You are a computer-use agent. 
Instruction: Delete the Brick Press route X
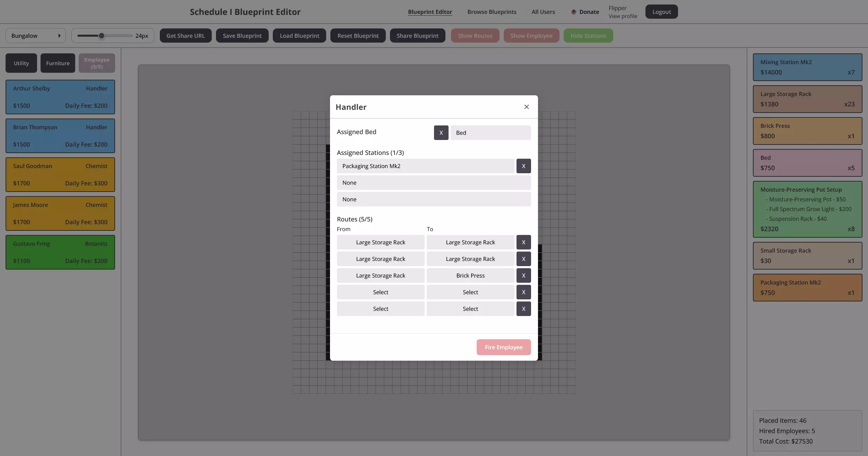[523, 275]
